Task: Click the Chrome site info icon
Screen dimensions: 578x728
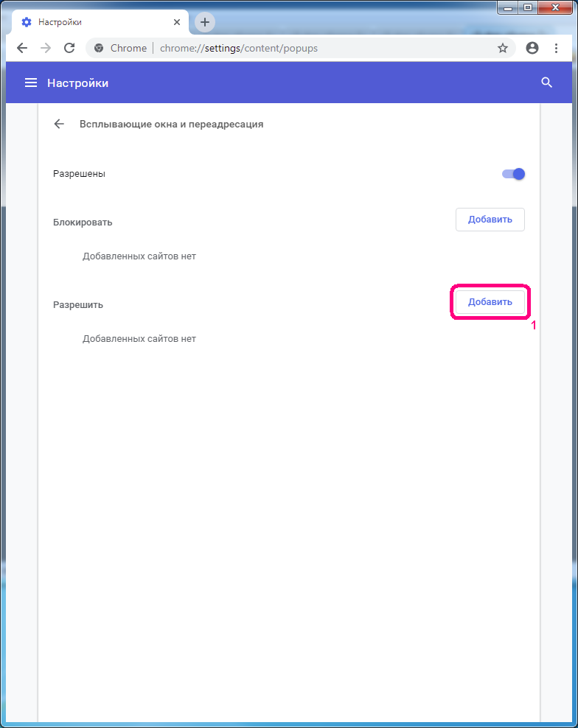Action: click(x=99, y=48)
